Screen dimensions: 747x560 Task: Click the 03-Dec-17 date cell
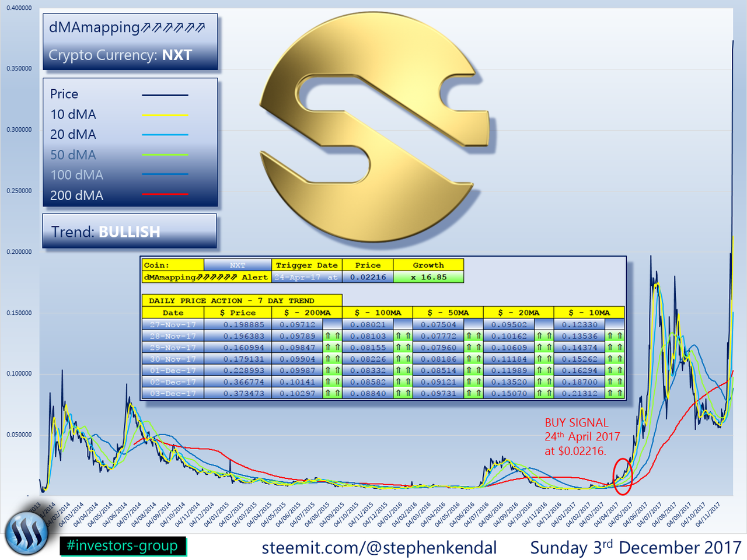tap(173, 394)
